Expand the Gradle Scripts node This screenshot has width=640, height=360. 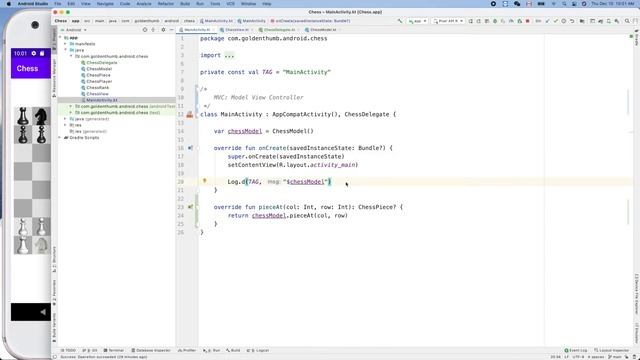[60, 138]
